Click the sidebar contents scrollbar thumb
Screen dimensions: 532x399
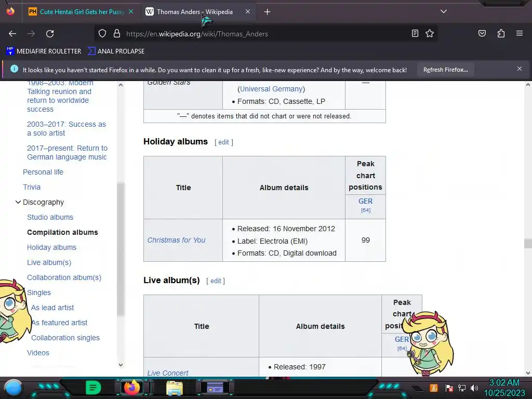121,249
